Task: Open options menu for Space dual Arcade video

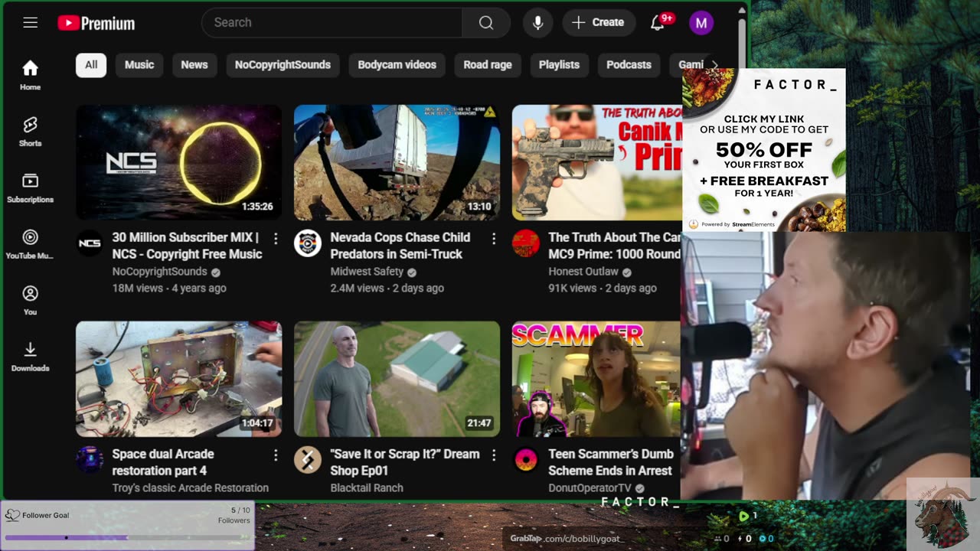Action: click(x=276, y=455)
